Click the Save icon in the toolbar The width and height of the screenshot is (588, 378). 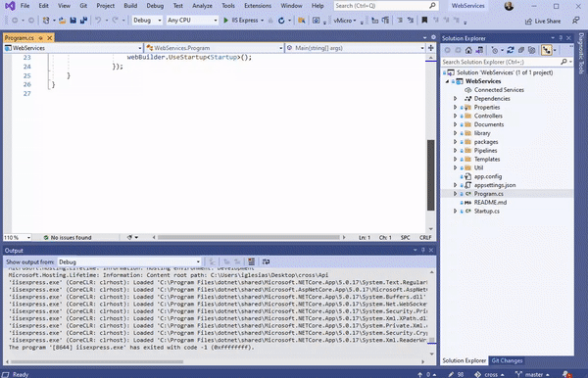pyautogui.click(x=73, y=21)
